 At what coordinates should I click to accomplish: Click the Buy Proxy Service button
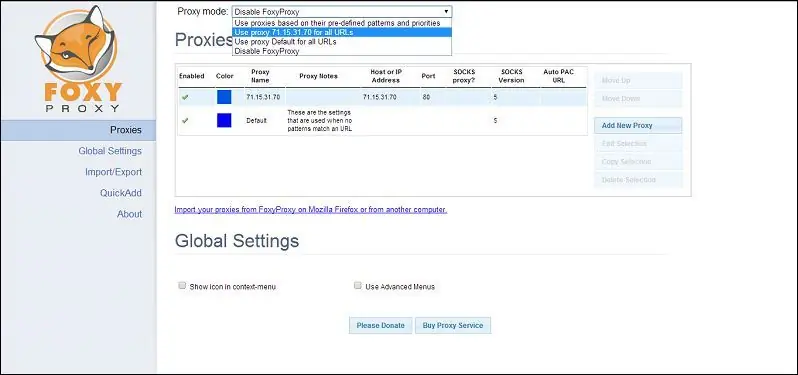click(453, 326)
